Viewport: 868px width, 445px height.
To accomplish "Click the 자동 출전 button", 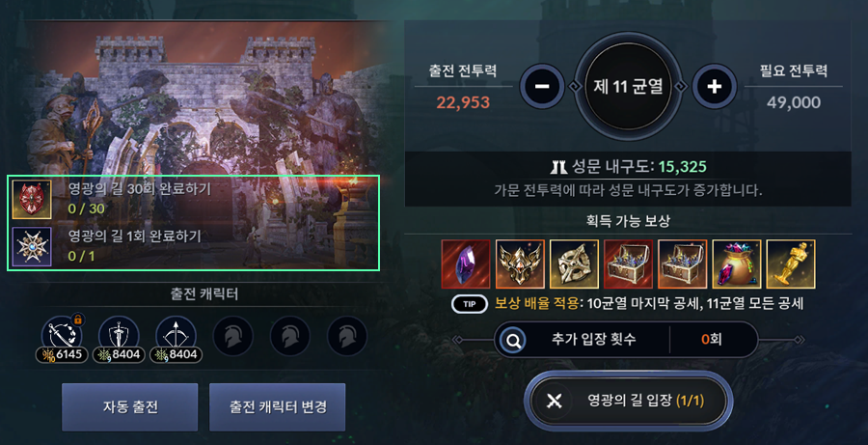I will [x=129, y=407].
